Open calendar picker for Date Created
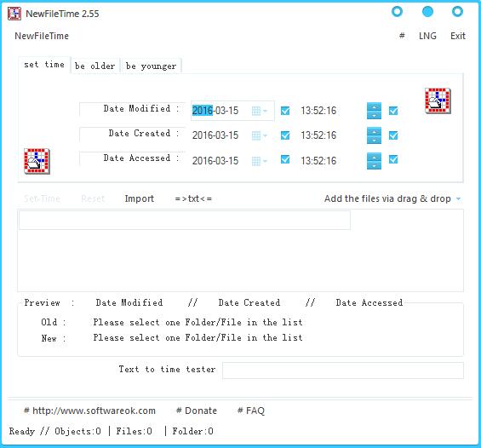This screenshot has width=481, height=448. (260, 135)
